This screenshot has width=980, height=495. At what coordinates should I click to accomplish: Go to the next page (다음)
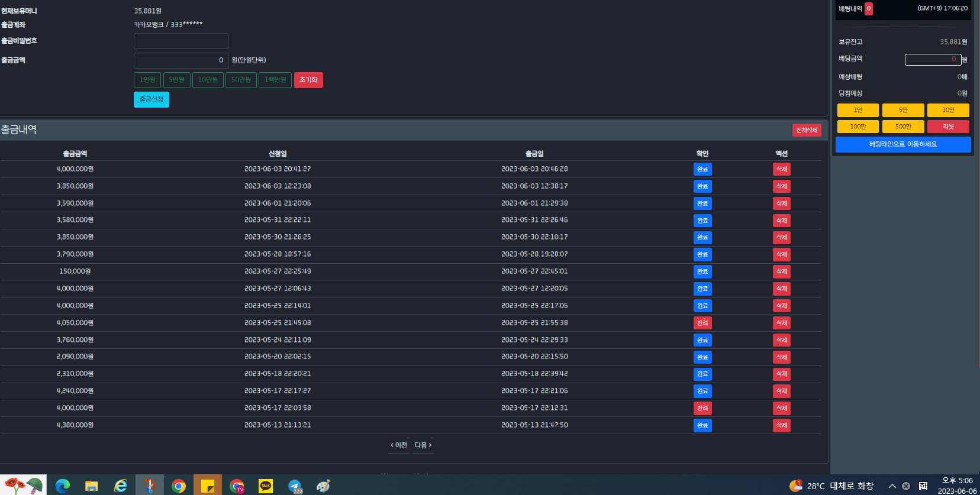tap(423, 445)
